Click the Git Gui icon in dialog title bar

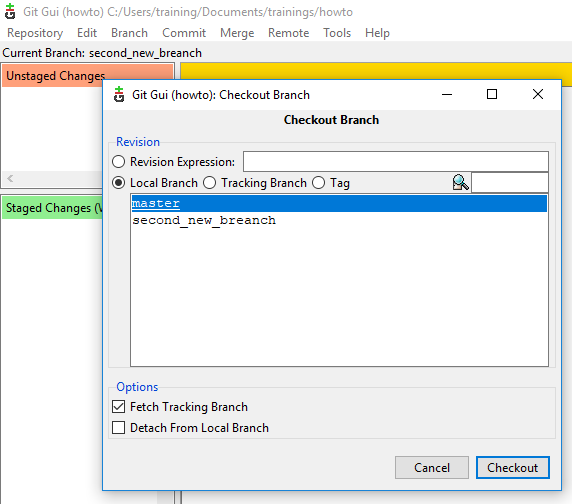tap(119, 94)
